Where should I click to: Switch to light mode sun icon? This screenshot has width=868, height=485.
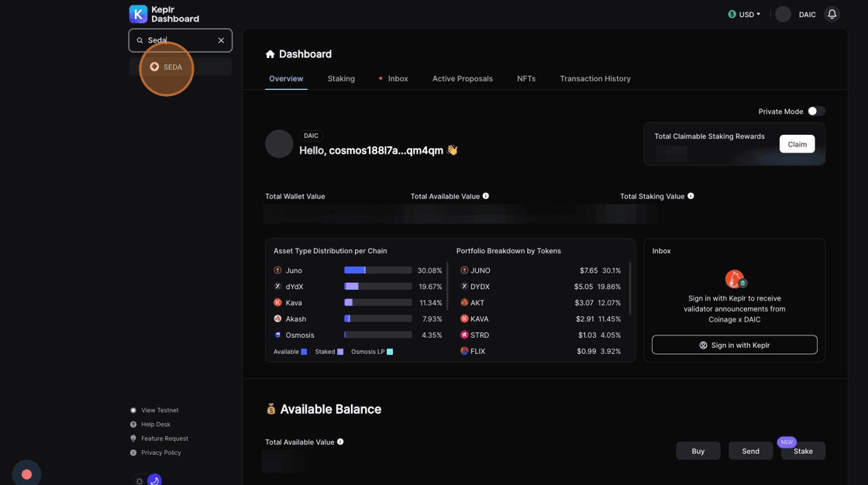pyautogui.click(x=139, y=480)
